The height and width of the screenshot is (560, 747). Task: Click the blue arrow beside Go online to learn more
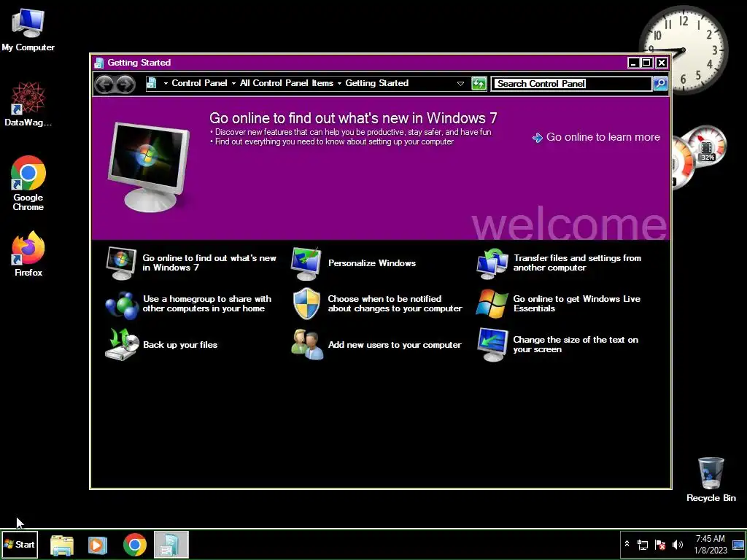coord(538,138)
